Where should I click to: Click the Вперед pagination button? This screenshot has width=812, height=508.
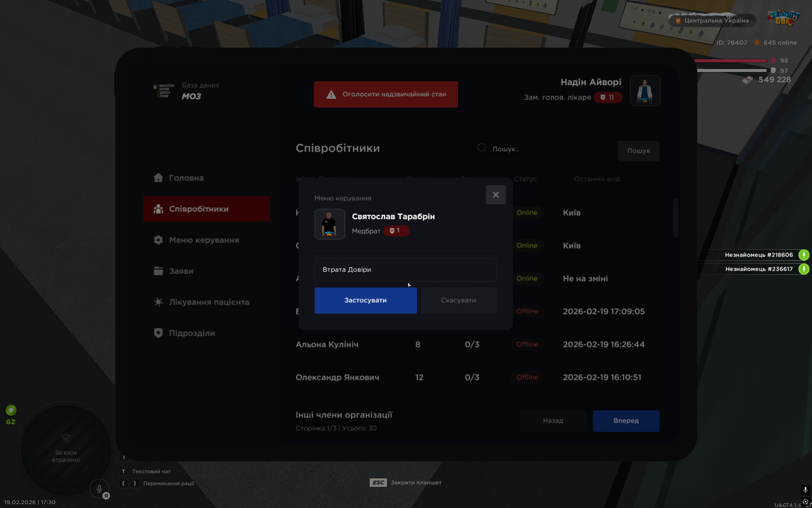pos(626,420)
